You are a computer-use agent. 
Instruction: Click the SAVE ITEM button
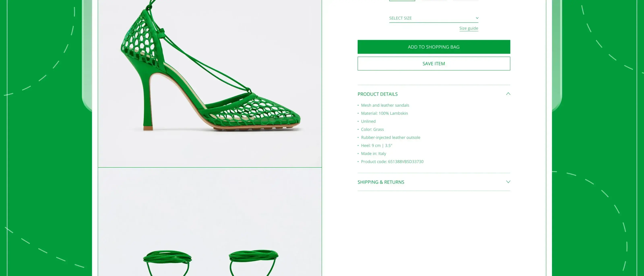point(433,63)
